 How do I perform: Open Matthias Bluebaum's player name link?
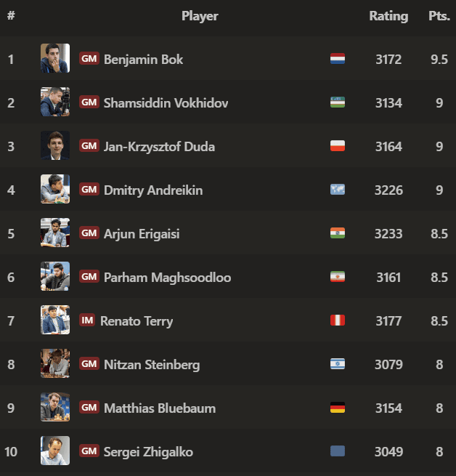(159, 408)
